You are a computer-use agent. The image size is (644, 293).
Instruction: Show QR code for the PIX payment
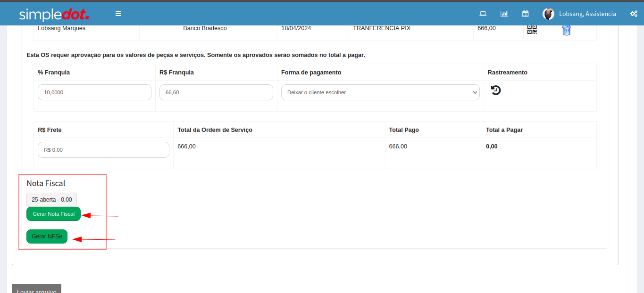tap(532, 30)
